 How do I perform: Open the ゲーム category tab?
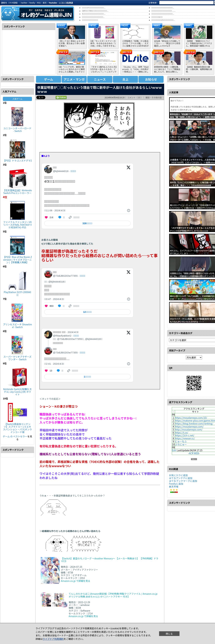tap(49, 79)
